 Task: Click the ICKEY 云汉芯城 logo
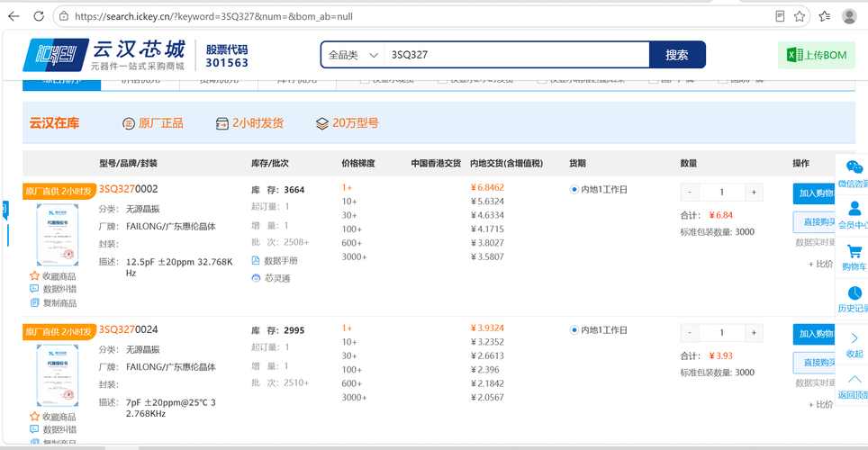[x=104, y=55]
